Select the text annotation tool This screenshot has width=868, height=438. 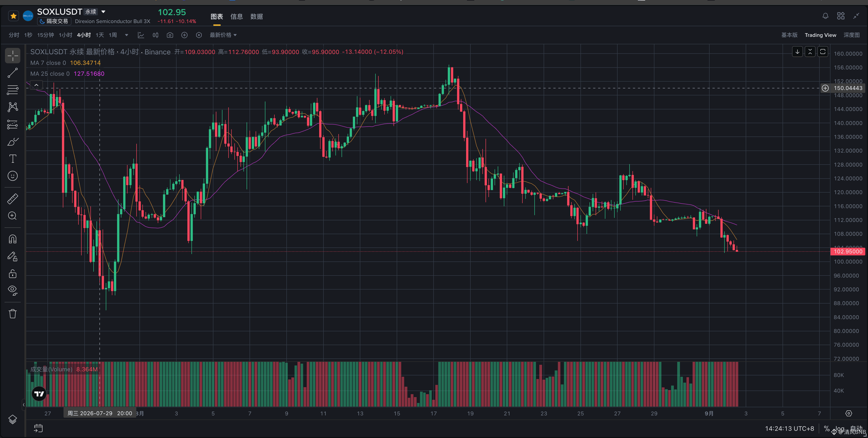click(x=12, y=159)
